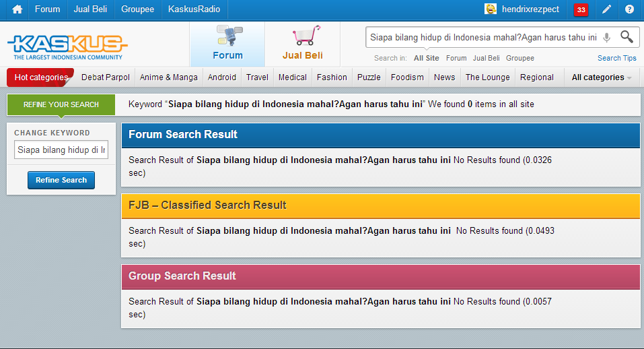Switch to the large Forum tab
Viewport: 644px width, 349px height.
click(227, 44)
